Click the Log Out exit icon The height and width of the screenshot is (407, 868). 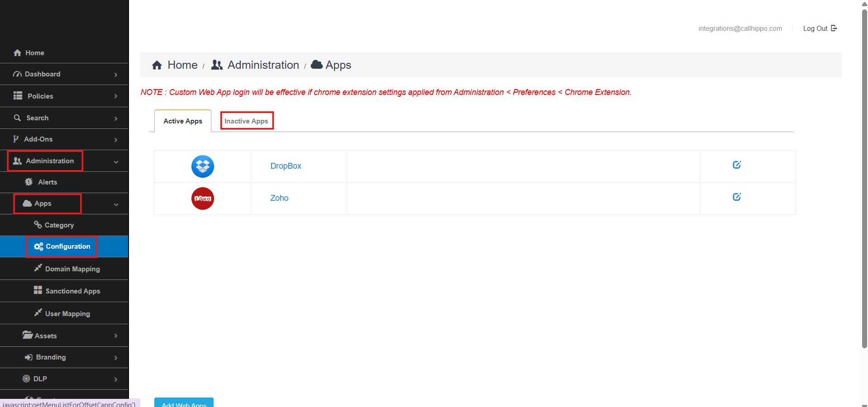point(834,28)
